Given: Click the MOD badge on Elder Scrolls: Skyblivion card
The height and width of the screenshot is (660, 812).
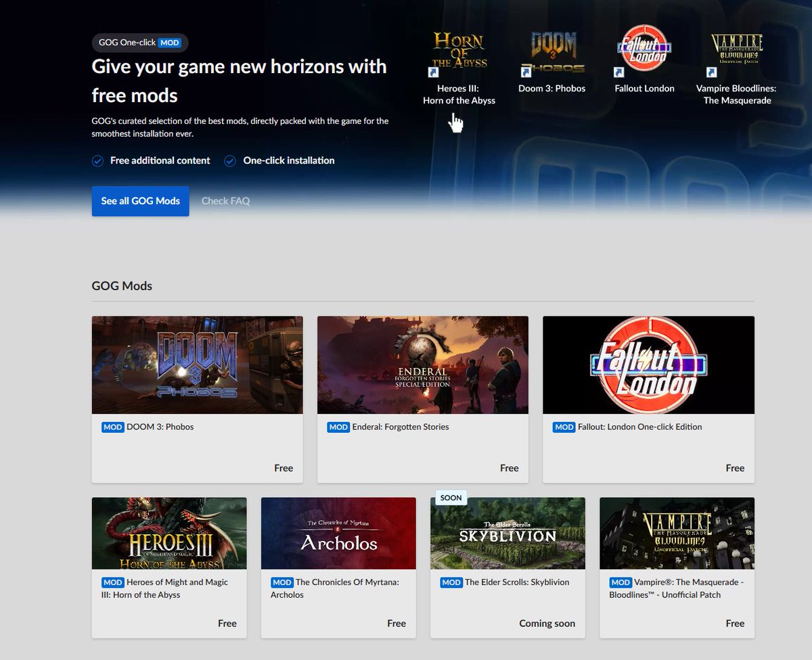Looking at the screenshot, I should (x=451, y=582).
